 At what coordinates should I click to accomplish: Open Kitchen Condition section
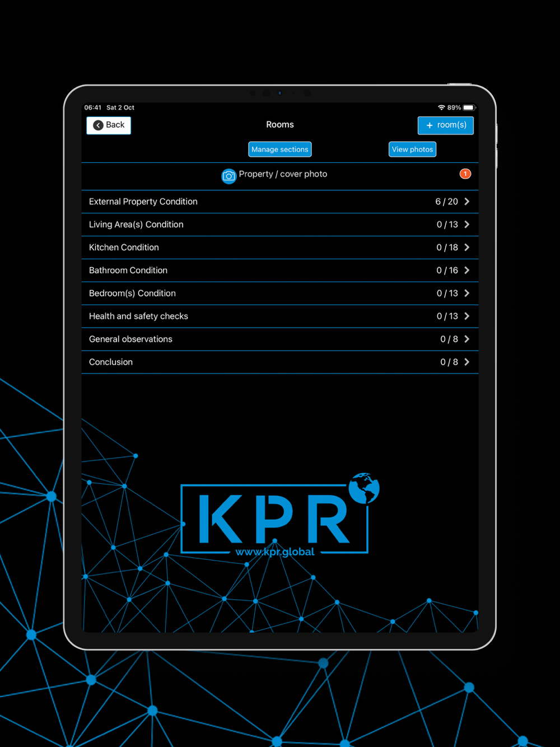[x=280, y=248]
